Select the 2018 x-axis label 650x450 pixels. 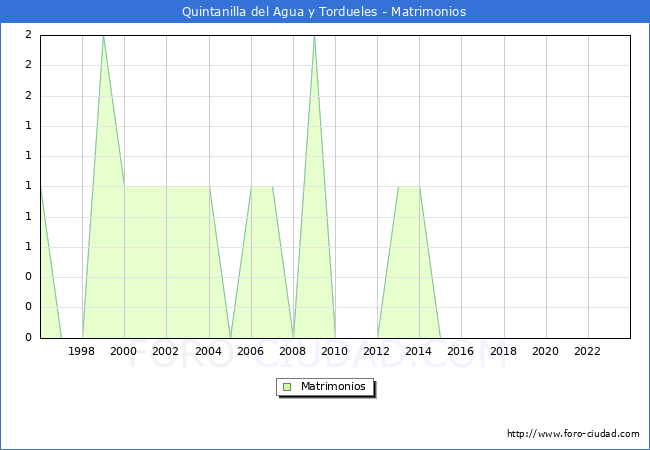tap(503, 351)
